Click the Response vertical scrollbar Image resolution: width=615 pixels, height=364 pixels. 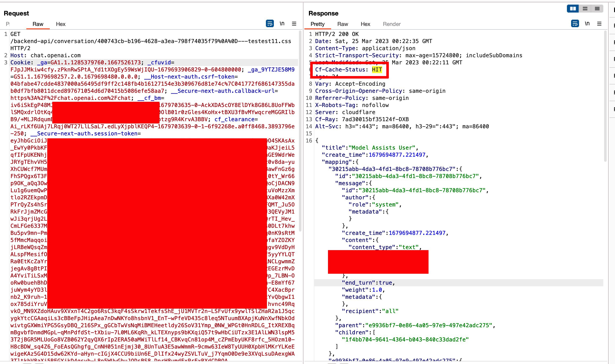(605, 96)
